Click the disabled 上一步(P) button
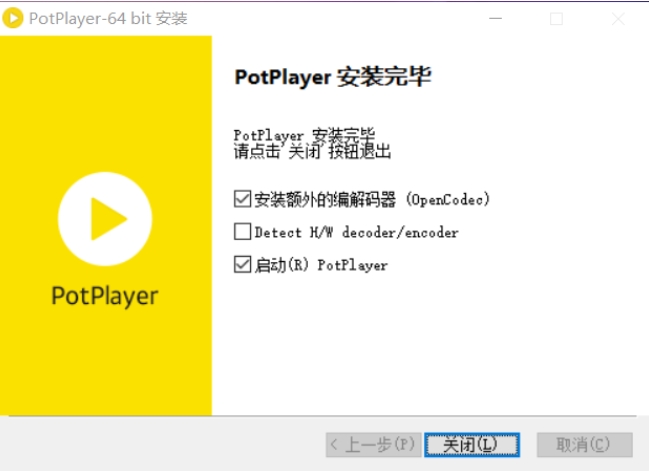Screen dimensions: 649x471 pos(373,445)
